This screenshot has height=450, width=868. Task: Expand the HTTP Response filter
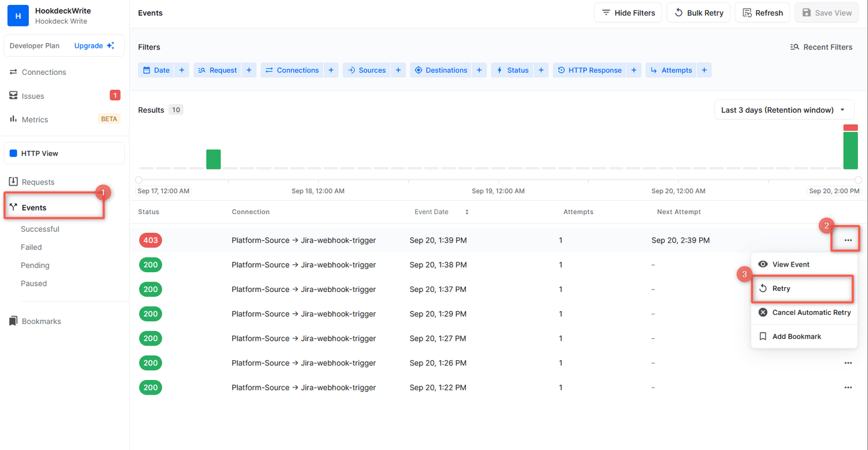pos(589,70)
